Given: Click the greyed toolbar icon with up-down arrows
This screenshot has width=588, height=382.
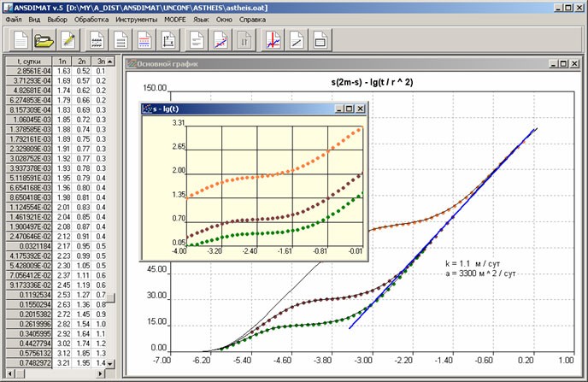Looking at the screenshot, I should point(244,39).
